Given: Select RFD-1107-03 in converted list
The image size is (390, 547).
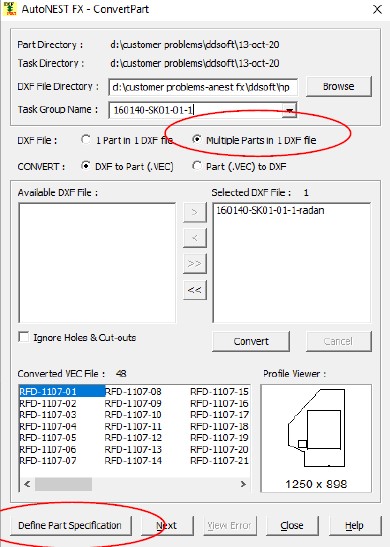Looking at the screenshot, I should [x=48, y=415].
